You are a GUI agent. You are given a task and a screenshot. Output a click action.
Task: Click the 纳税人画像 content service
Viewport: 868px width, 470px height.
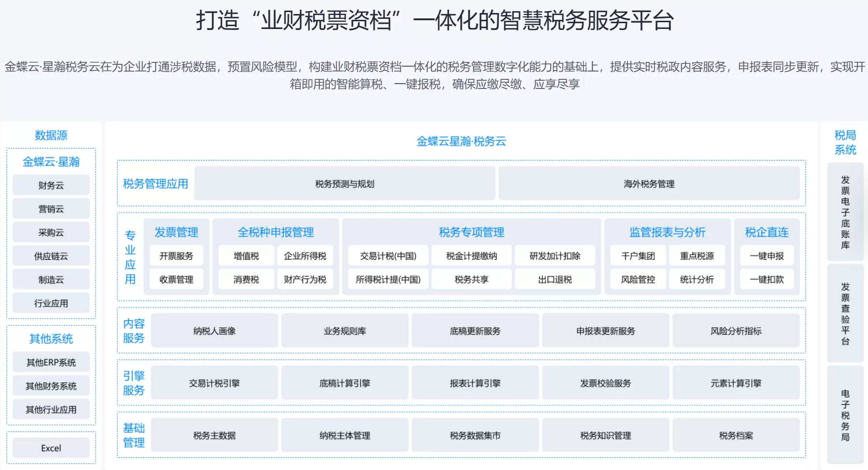click(214, 331)
